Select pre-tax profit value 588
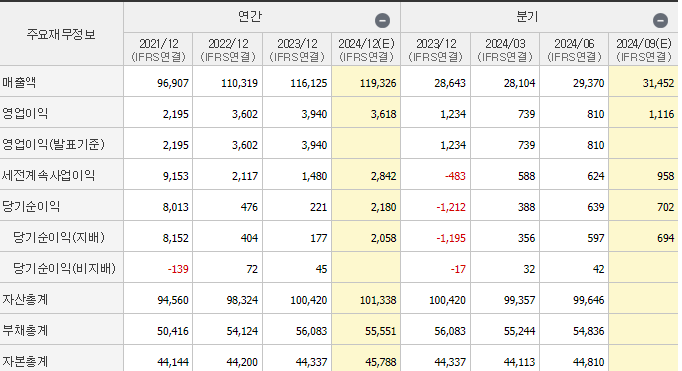This screenshot has height=371, width=682. coord(526,176)
